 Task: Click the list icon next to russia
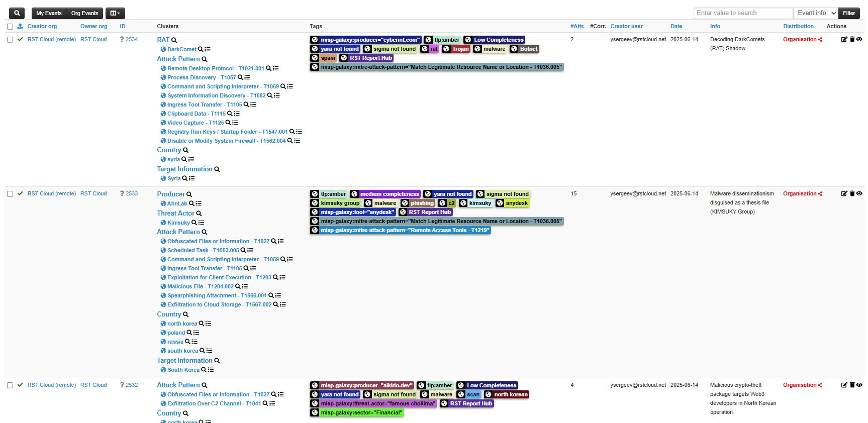click(x=195, y=342)
